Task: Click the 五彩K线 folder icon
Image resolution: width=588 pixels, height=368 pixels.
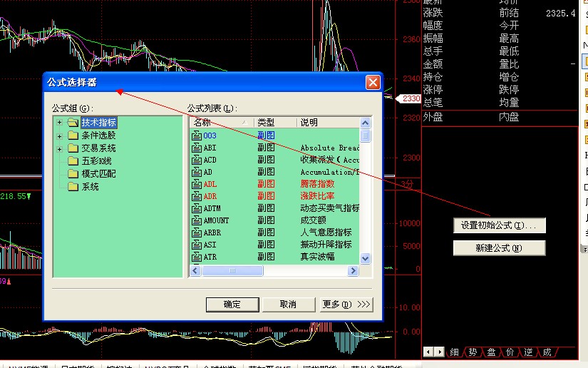Action: pyautogui.click(x=73, y=161)
